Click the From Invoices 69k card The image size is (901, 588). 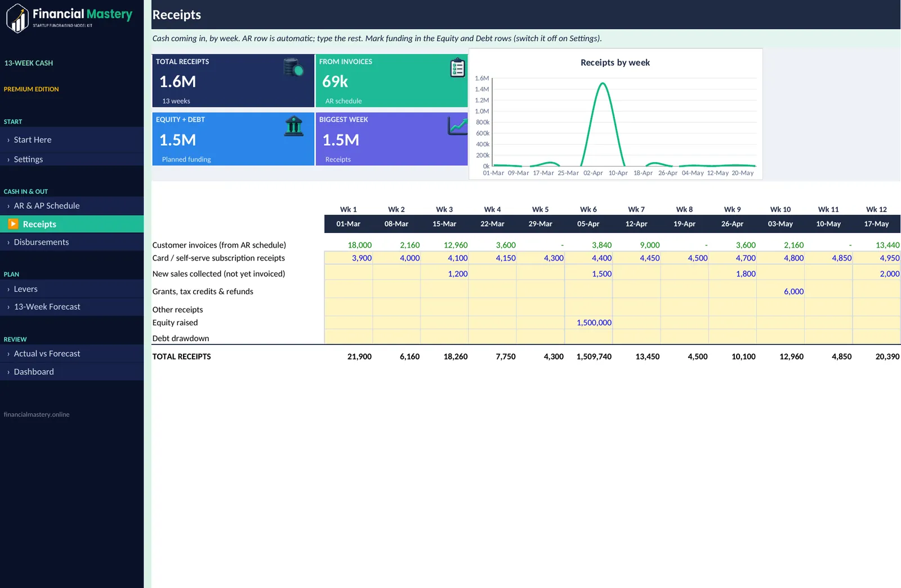(392, 80)
